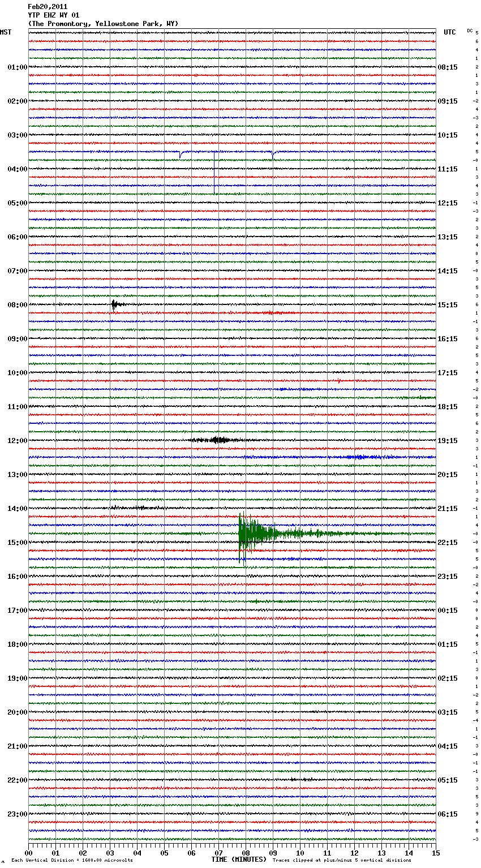
Task: Click the MST timezone label
Action: pos(6,32)
